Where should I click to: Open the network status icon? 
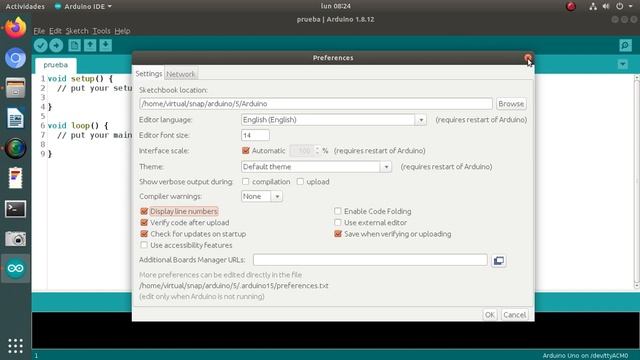(593, 6)
